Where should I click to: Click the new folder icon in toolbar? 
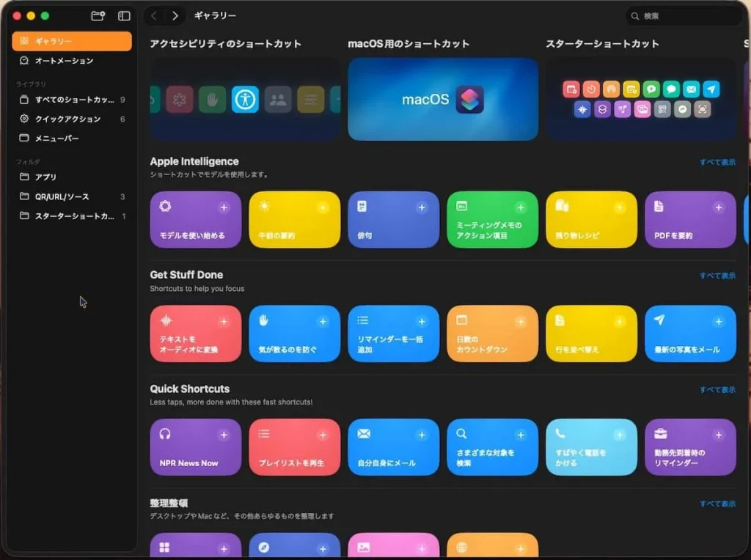point(98,16)
